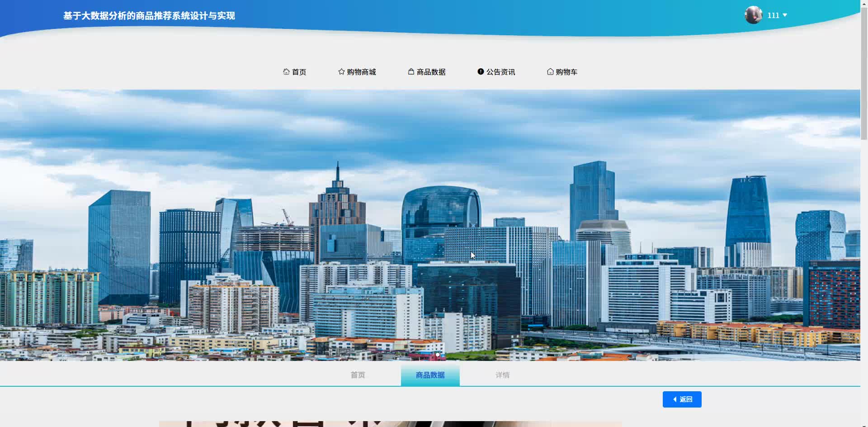Select the 详情 breadcrumb item
The image size is (868, 427).
503,375
